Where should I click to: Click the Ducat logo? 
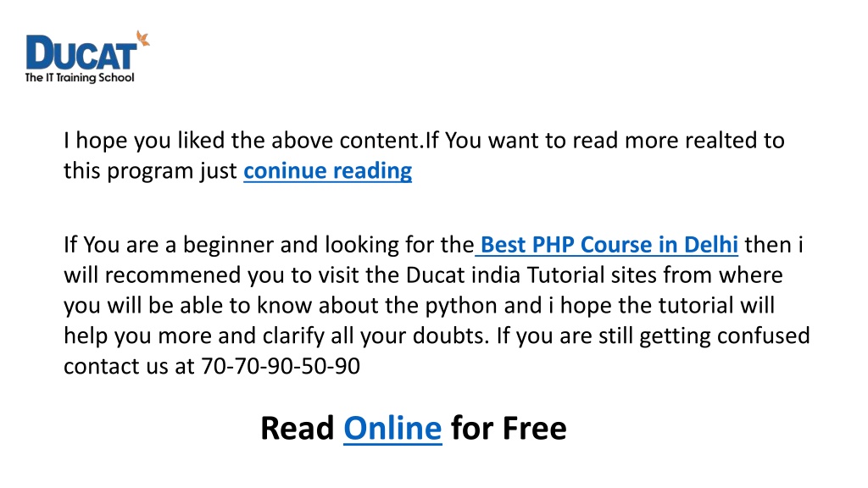[87, 57]
